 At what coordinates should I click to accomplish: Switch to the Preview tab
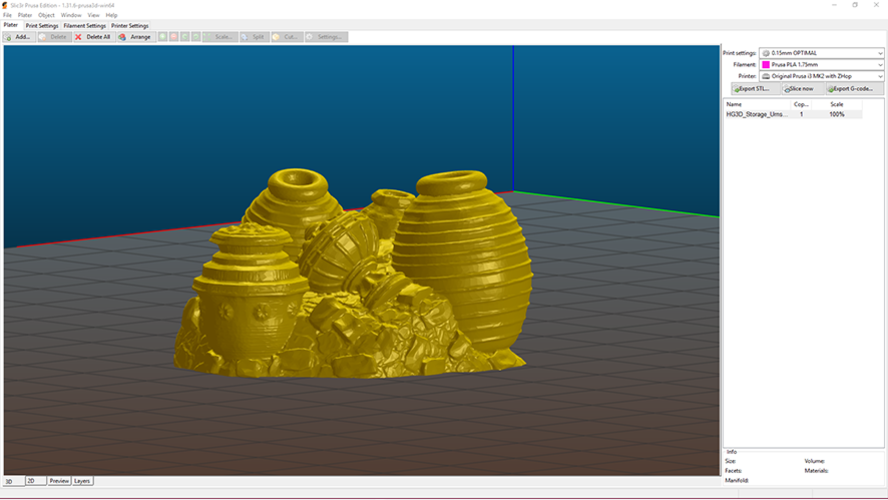tap(59, 481)
